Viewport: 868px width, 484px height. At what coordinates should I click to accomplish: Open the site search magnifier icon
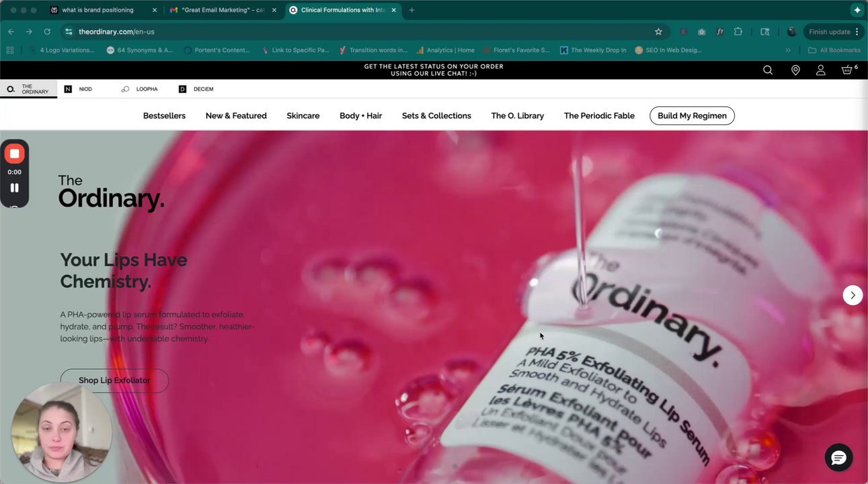coord(768,70)
